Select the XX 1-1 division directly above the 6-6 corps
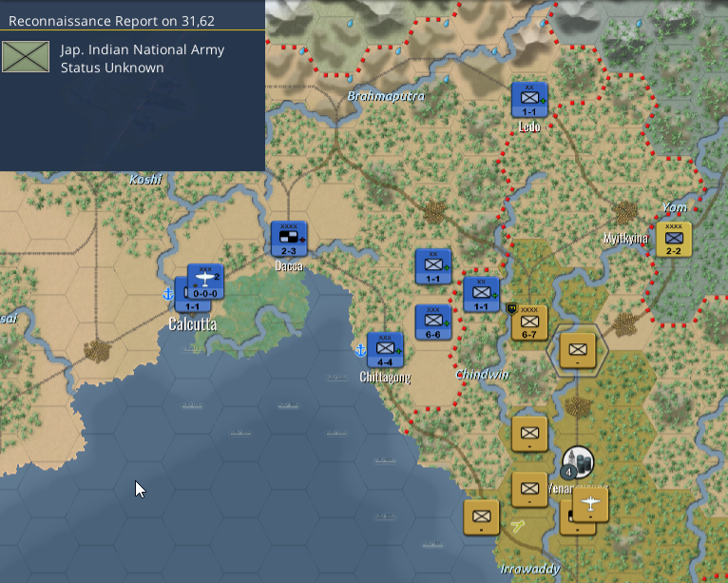Viewport: 728px width, 583px height. point(433,266)
